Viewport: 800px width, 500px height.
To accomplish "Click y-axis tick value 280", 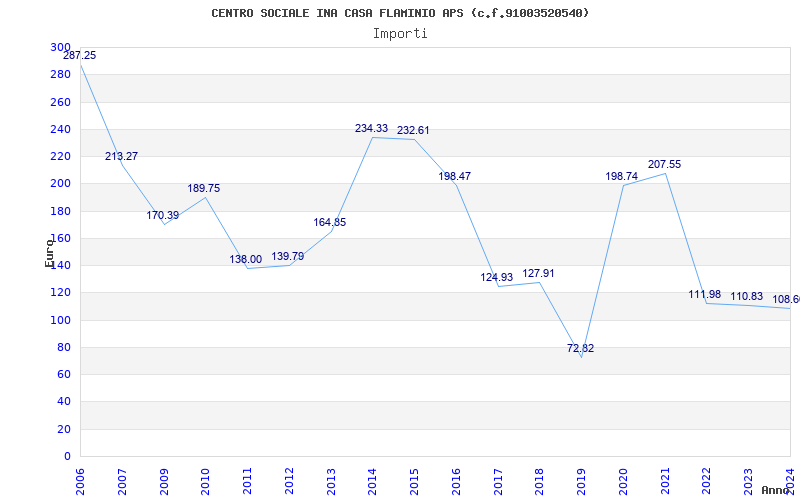I will (x=61, y=74).
